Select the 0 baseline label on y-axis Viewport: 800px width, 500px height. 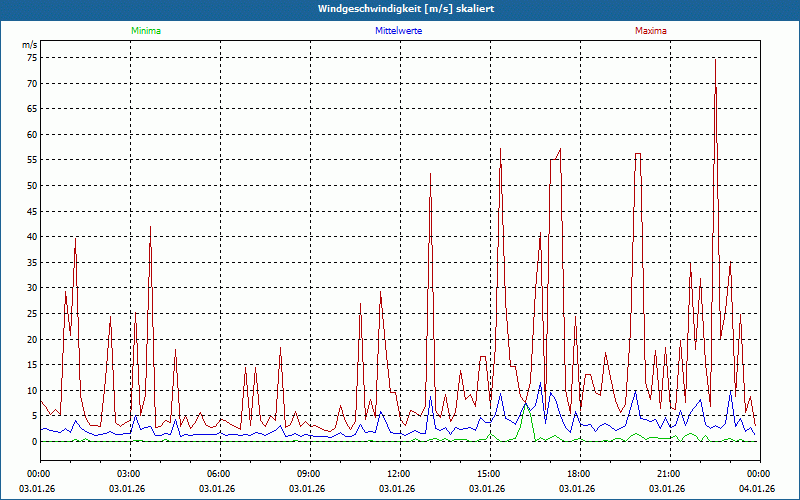[x=33, y=441]
